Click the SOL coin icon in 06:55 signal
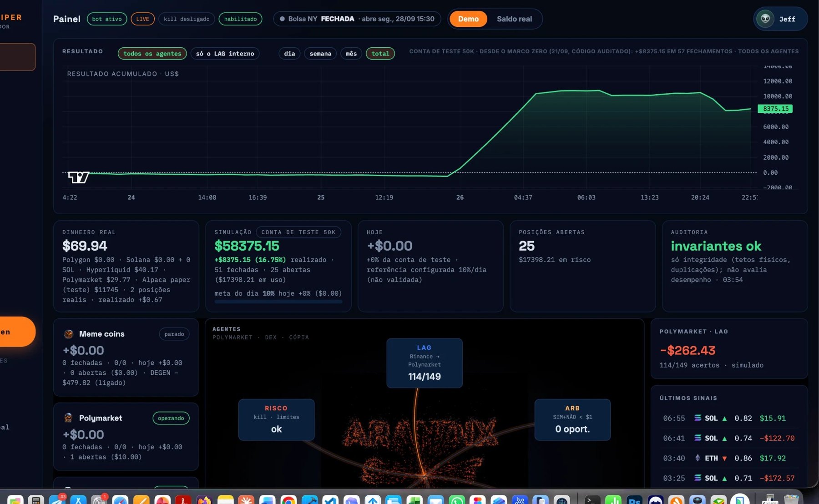This screenshot has height=504, width=819. [x=698, y=418]
